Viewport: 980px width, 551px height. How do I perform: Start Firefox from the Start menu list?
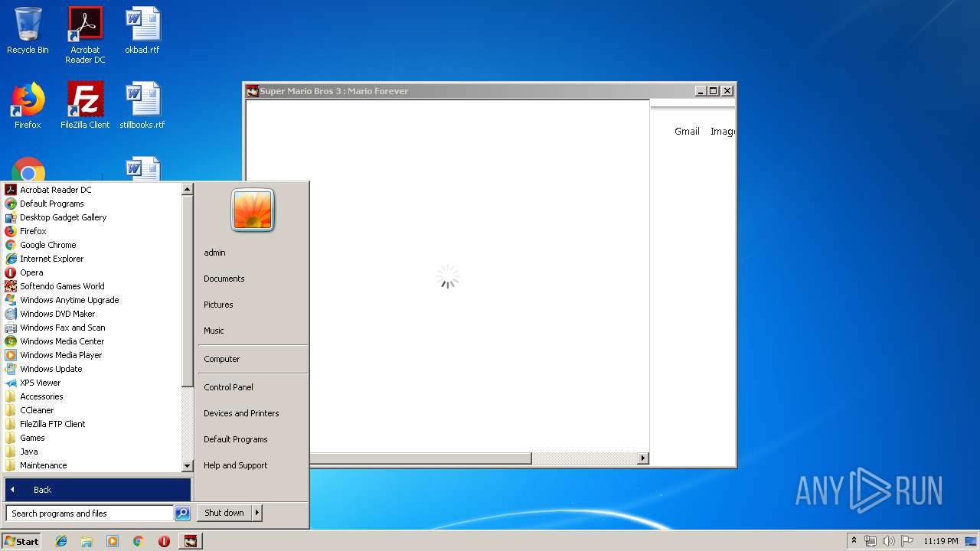(33, 231)
